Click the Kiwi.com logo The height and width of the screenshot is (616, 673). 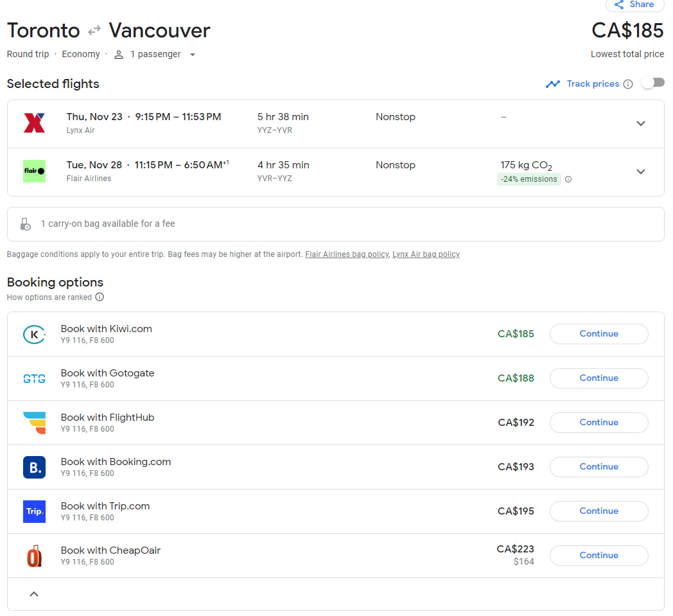(x=34, y=334)
